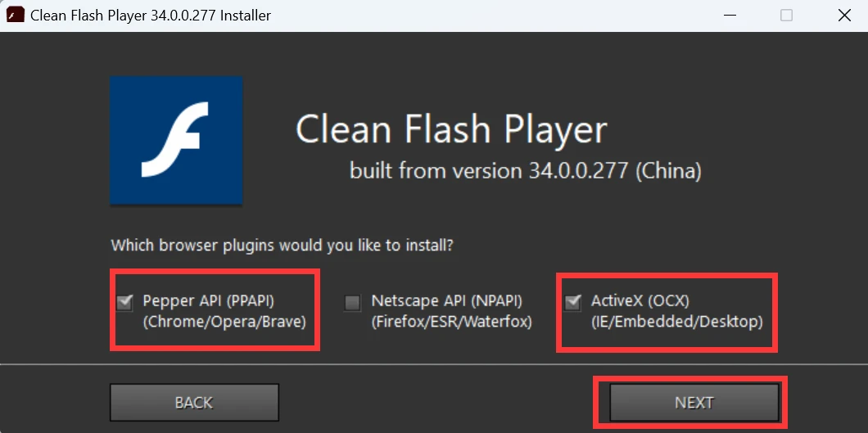Viewport: 868px width, 433px height.
Task: Click the "(Chrome/Opera/Brave)" description line
Action: click(x=224, y=322)
